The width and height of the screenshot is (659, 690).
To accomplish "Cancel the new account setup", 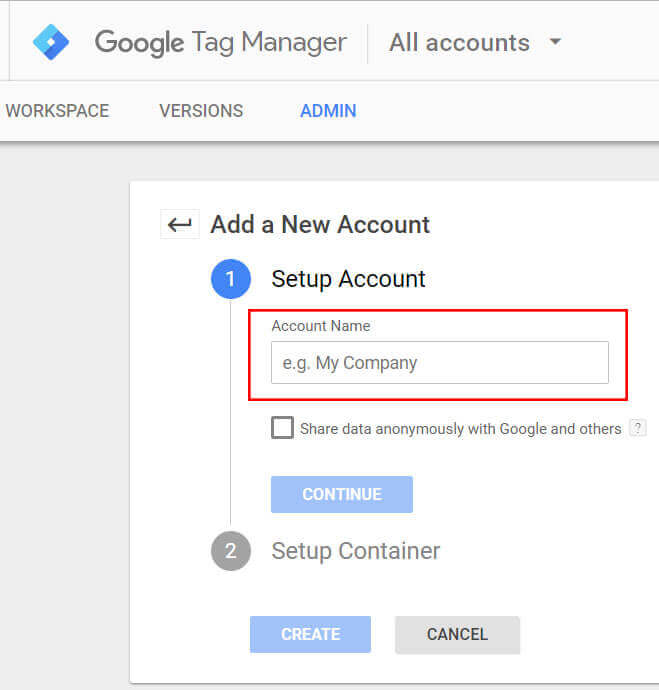I will (457, 634).
